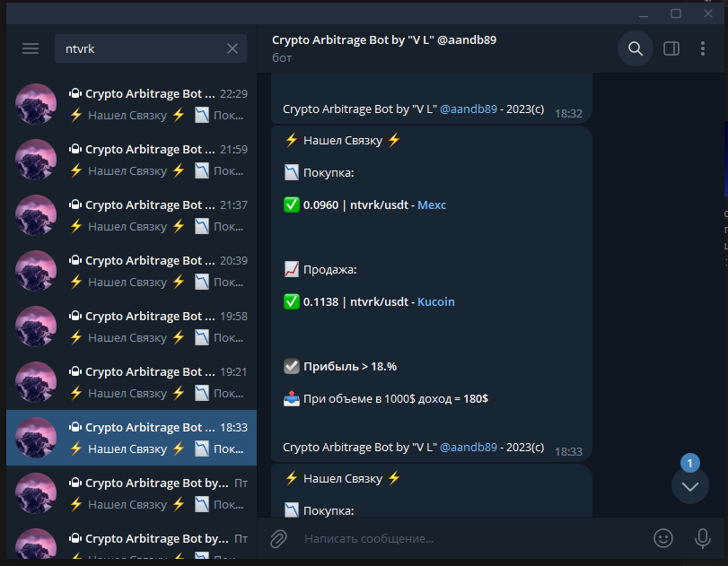Open the emoji smiley picker
The image size is (728, 566).
[x=663, y=538]
